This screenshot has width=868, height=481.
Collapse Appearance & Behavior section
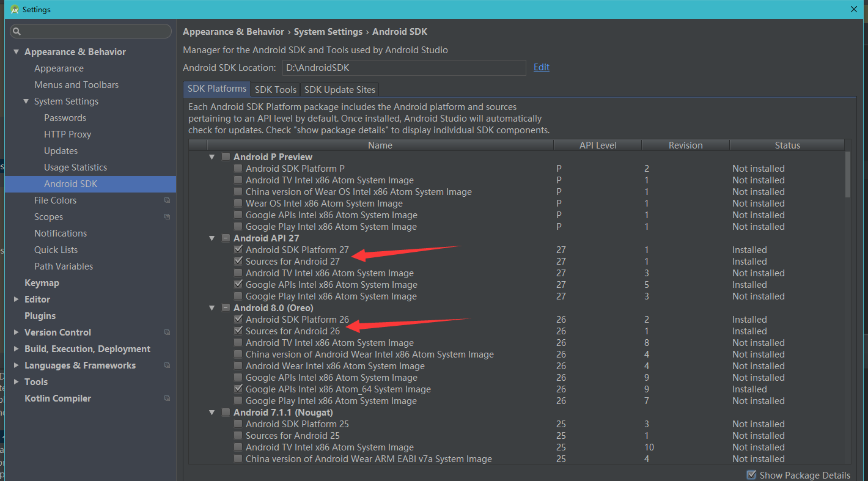click(x=17, y=52)
